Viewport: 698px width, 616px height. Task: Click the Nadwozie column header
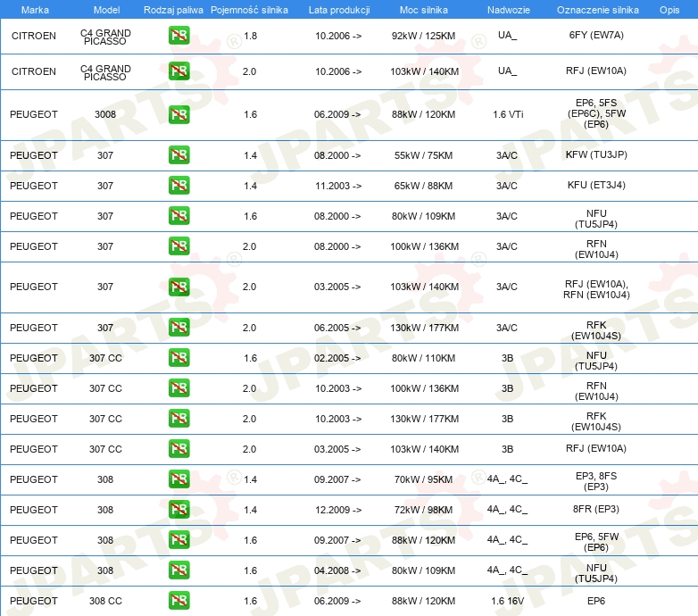(x=509, y=10)
